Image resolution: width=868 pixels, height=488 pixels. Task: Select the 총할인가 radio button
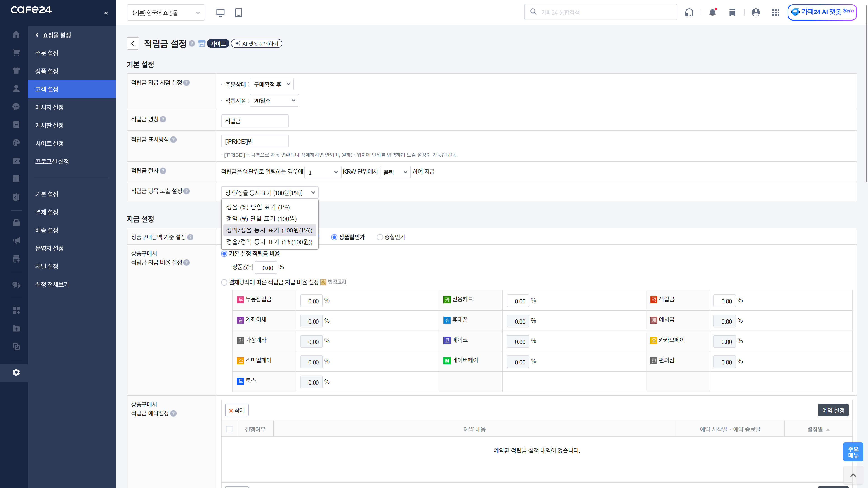click(380, 237)
